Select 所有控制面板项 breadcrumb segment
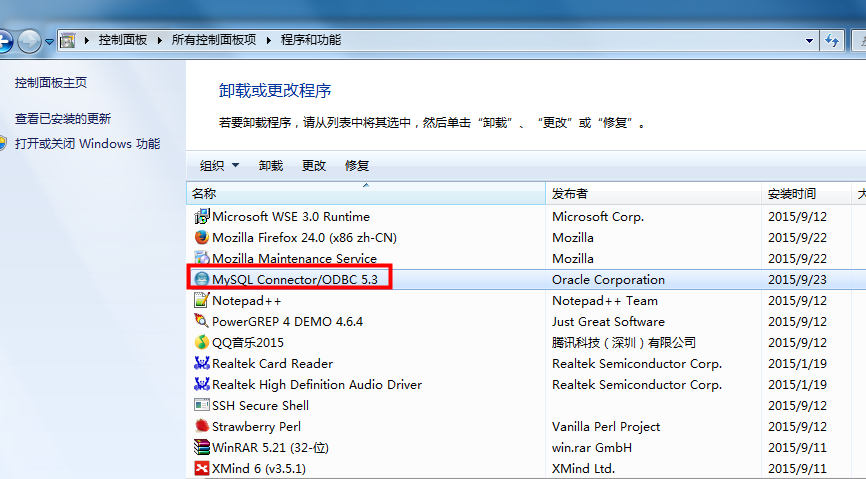This screenshot has width=866, height=479. [x=214, y=40]
